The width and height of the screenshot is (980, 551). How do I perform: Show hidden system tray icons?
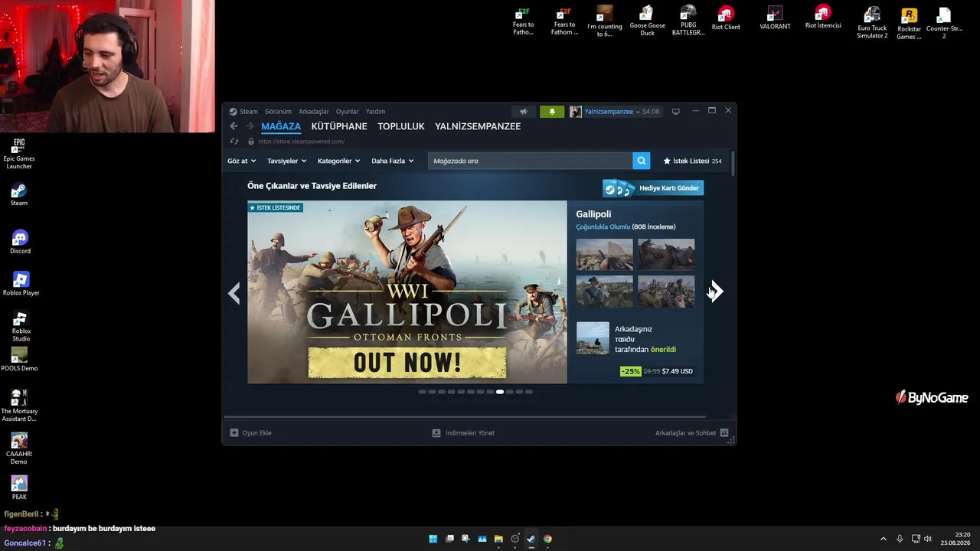883,539
